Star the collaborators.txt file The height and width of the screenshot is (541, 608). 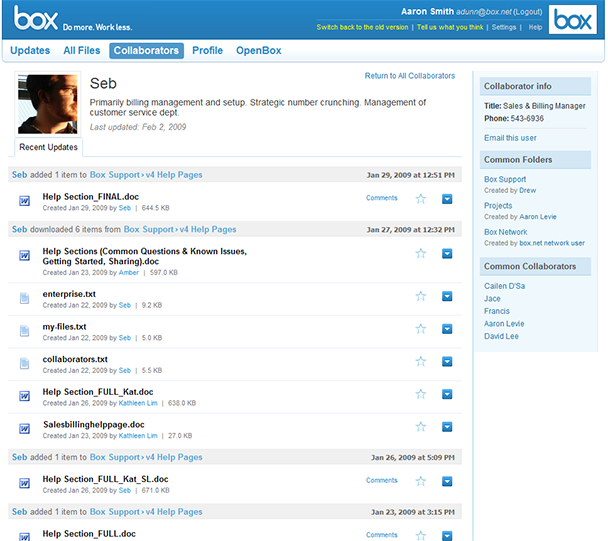pos(421,361)
